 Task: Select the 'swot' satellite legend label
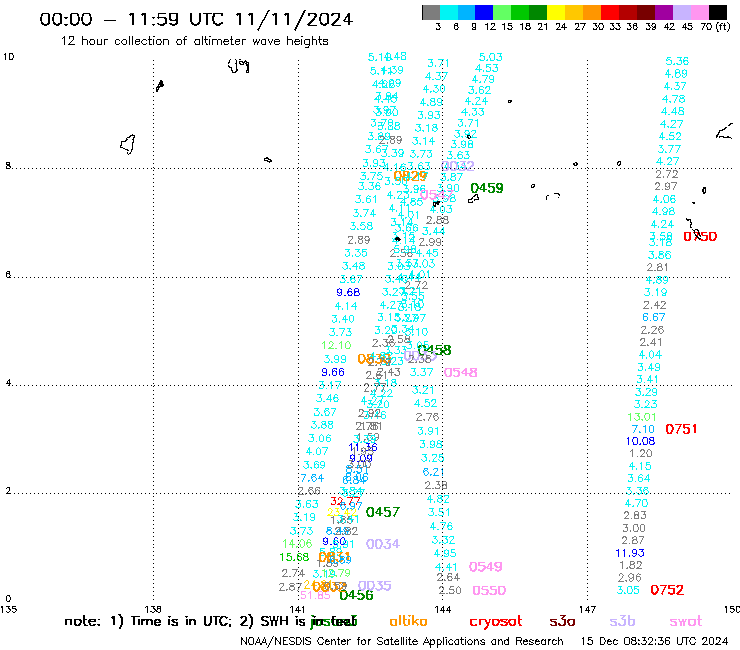(x=686, y=621)
